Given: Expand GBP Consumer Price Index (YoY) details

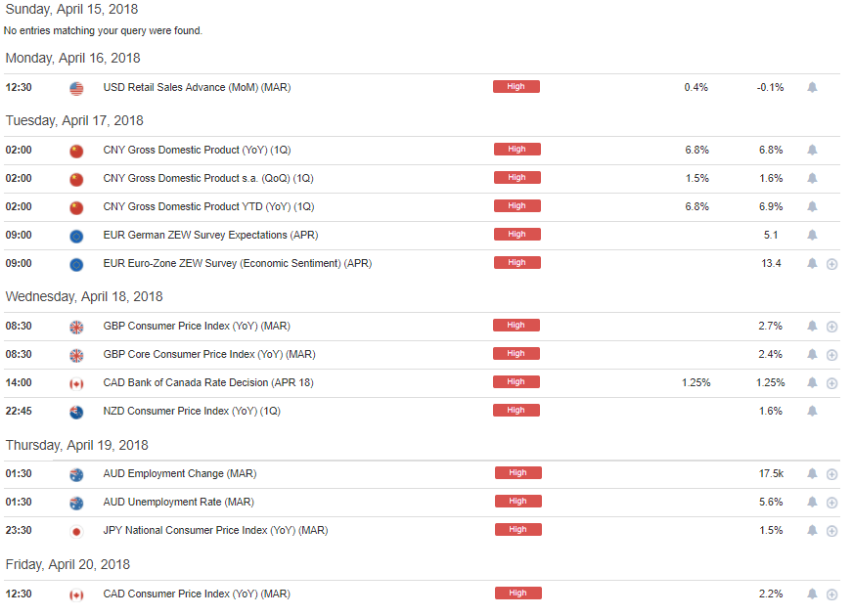Looking at the screenshot, I should click(831, 327).
